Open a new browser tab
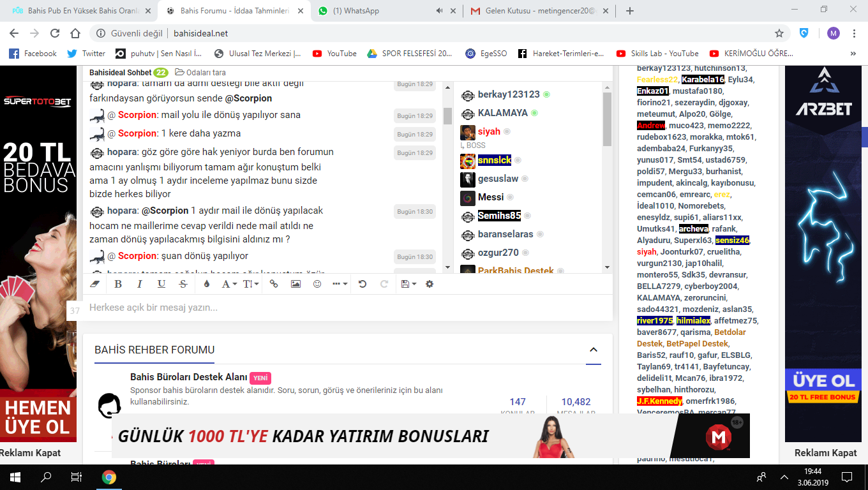 (630, 11)
